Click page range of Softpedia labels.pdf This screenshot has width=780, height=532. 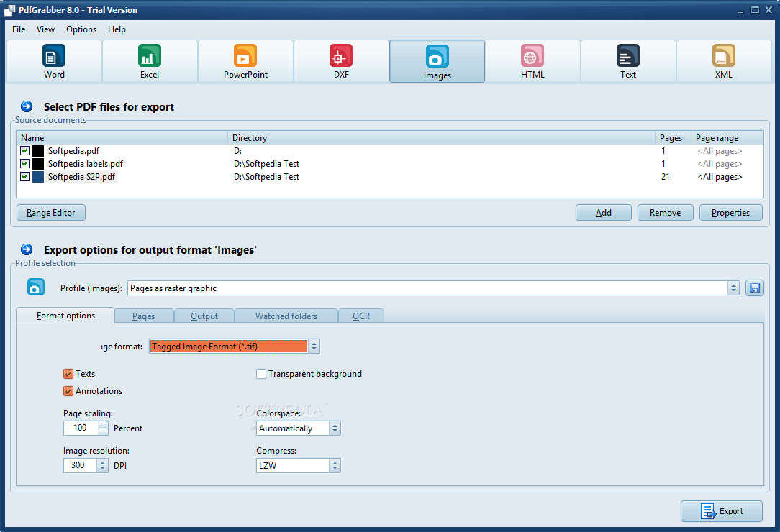[720, 164]
